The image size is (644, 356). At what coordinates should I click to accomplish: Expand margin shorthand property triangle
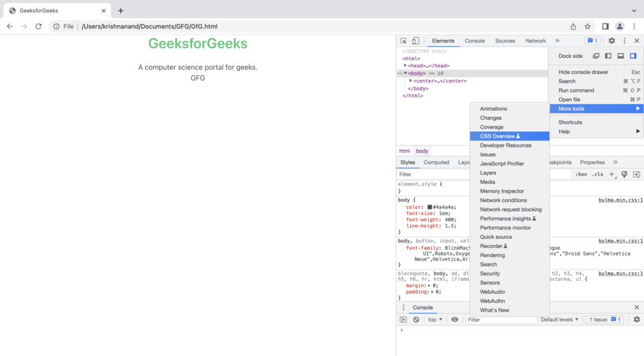(x=429, y=286)
